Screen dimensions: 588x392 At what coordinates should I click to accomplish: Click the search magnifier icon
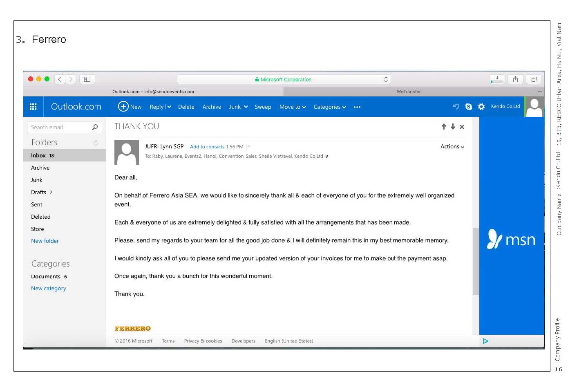(x=95, y=127)
